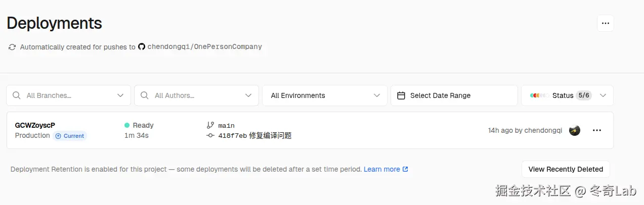Open the page-level three-dots menu

pos(605,23)
